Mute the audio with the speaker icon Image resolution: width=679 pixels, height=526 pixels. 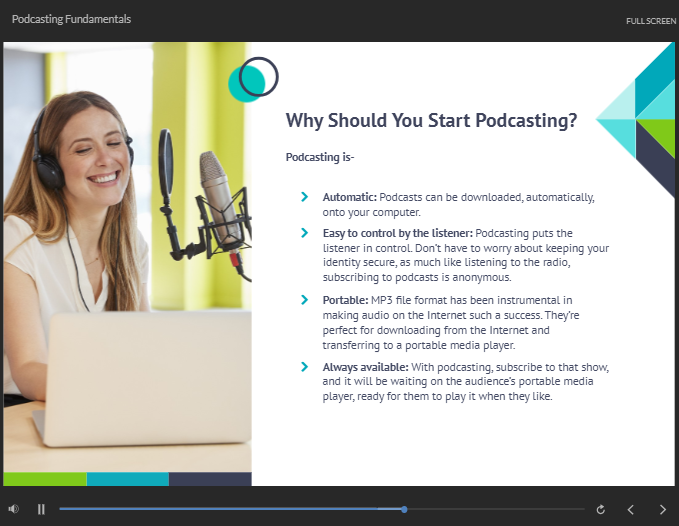(x=13, y=509)
